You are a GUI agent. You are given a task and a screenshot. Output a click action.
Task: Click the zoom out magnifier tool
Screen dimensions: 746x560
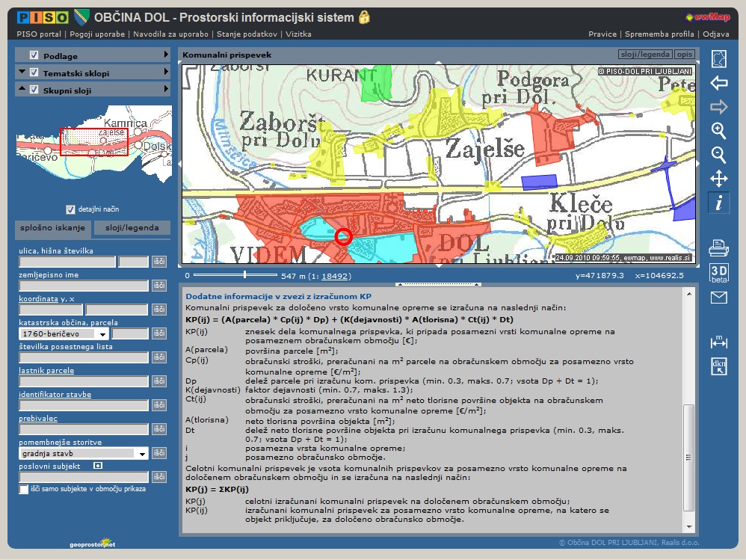(x=718, y=155)
